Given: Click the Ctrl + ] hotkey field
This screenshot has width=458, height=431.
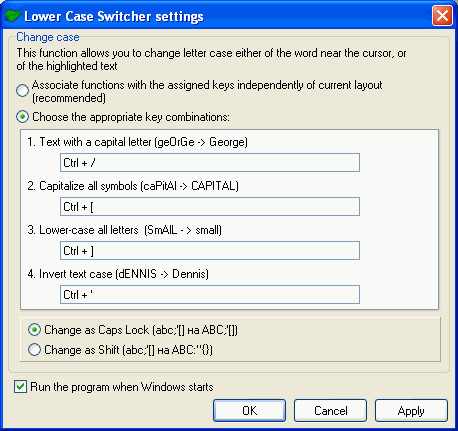Looking at the screenshot, I should [x=210, y=251].
